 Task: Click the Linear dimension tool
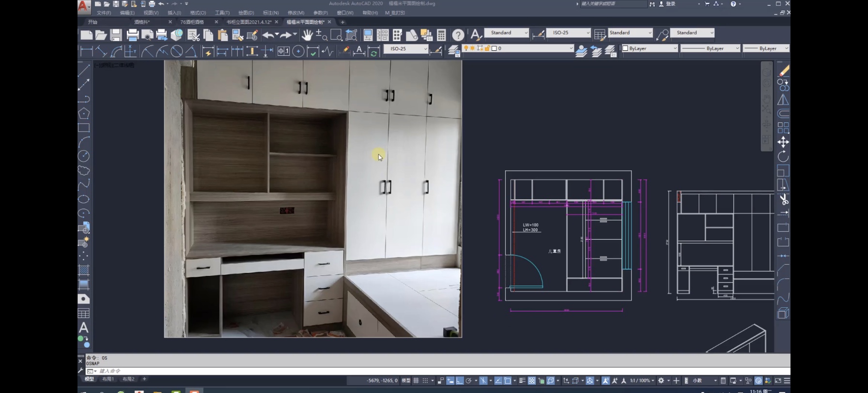click(86, 51)
